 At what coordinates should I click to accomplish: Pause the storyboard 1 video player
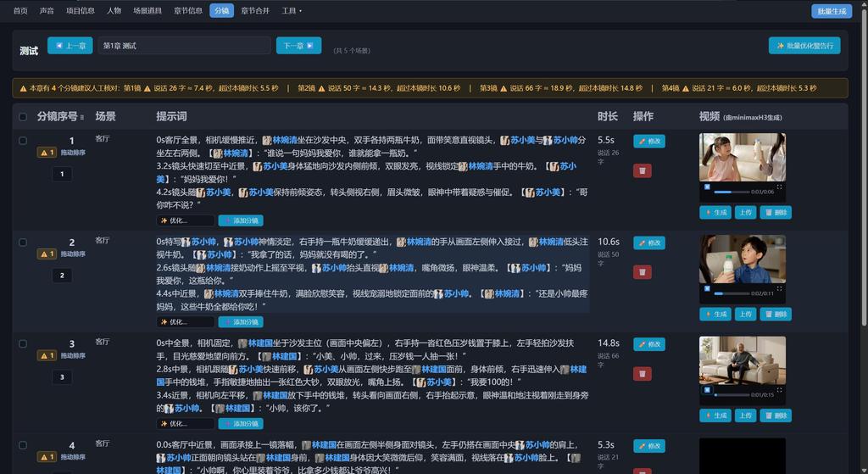point(707,187)
